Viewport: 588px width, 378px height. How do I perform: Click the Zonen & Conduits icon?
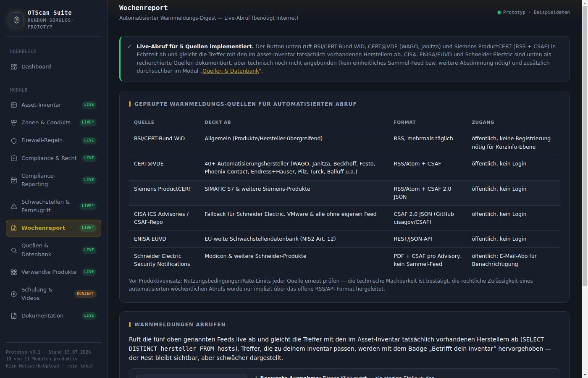[x=14, y=123]
